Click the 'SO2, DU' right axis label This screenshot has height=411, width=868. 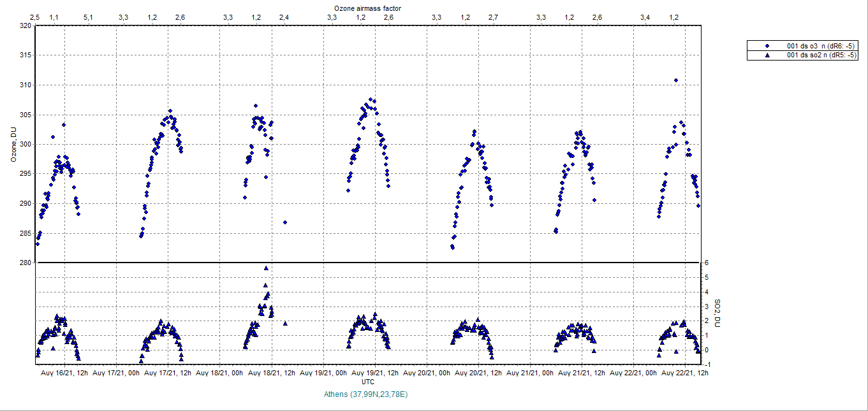(717, 314)
